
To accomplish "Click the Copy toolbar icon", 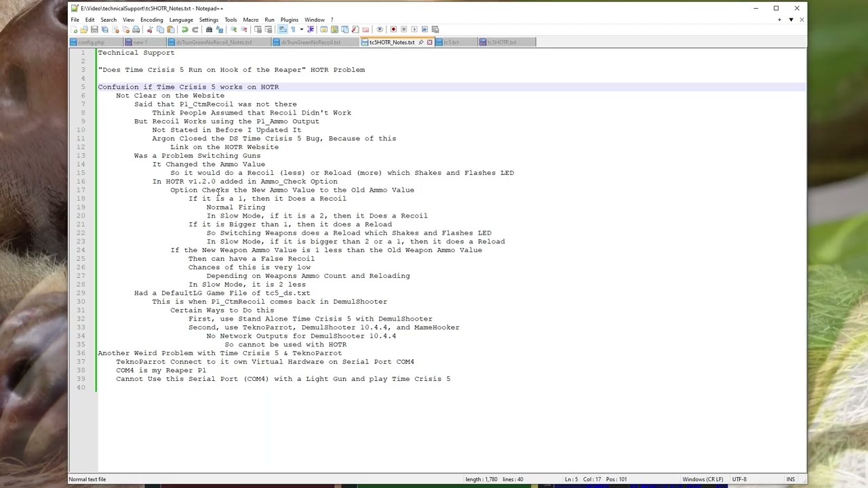I will pos(161,29).
